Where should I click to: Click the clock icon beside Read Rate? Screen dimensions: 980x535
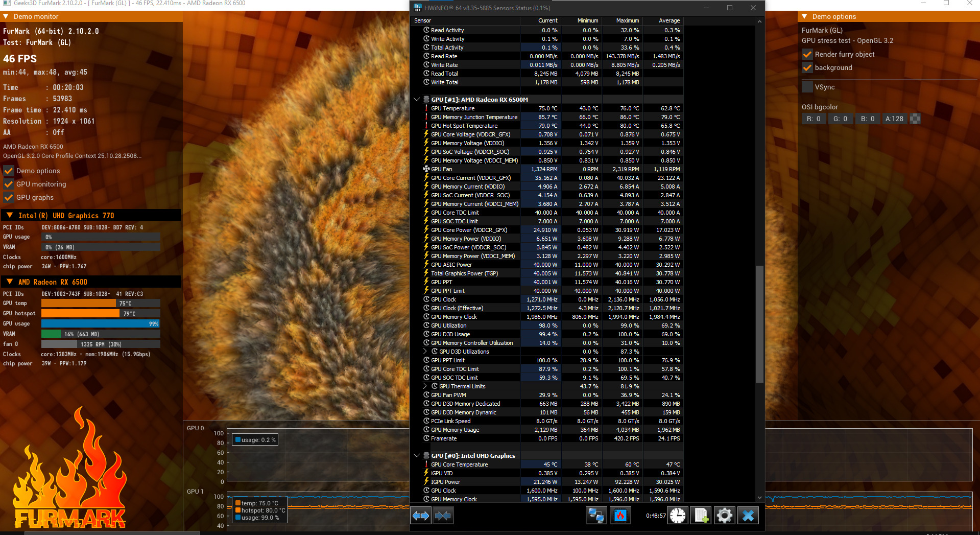(x=426, y=56)
